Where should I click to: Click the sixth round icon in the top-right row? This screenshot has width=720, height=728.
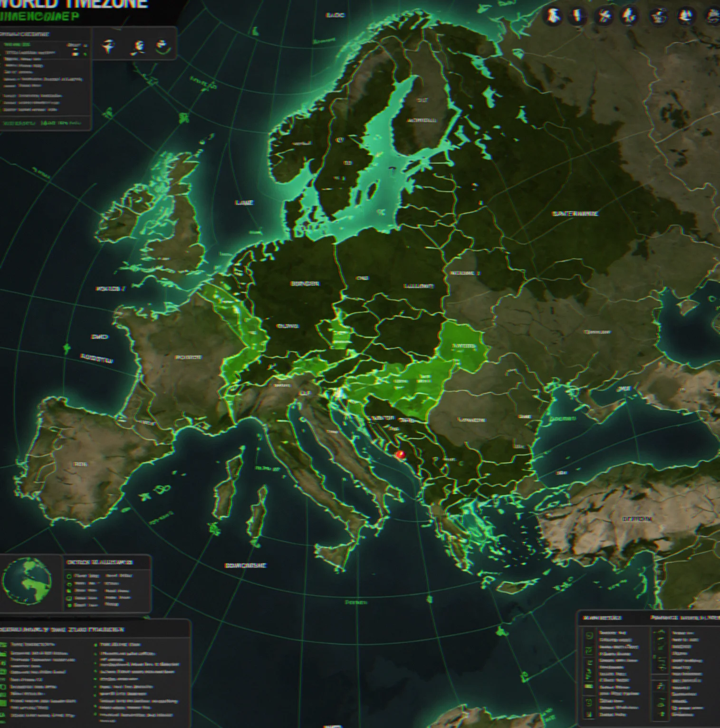(x=685, y=16)
